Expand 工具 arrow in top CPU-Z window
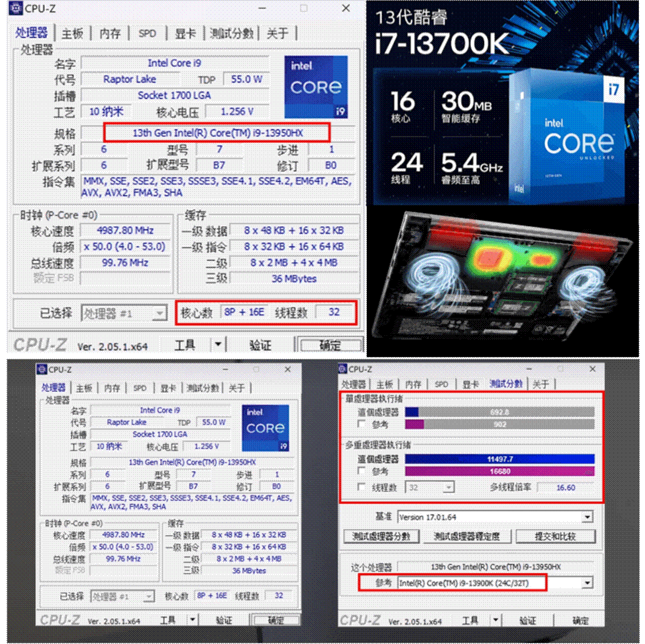Image resolution: width=645 pixels, height=644 pixels. pos(218,344)
